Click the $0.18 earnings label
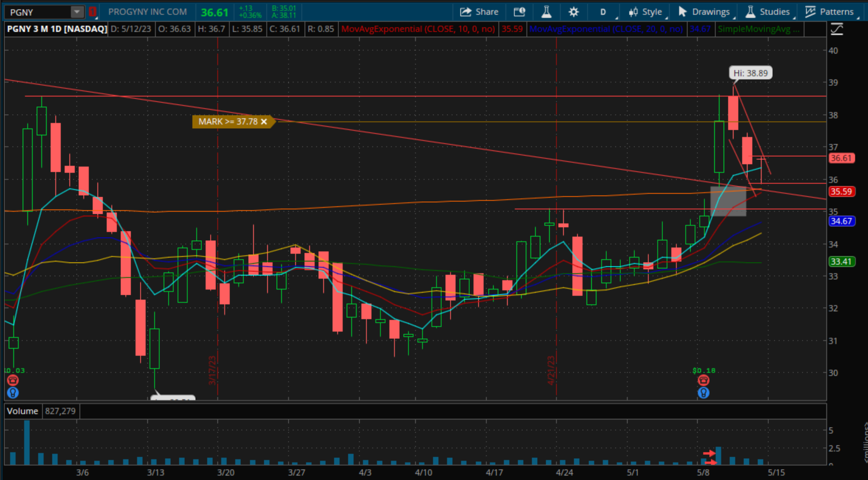Screen dimensions: 868x480 (x=704, y=371)
